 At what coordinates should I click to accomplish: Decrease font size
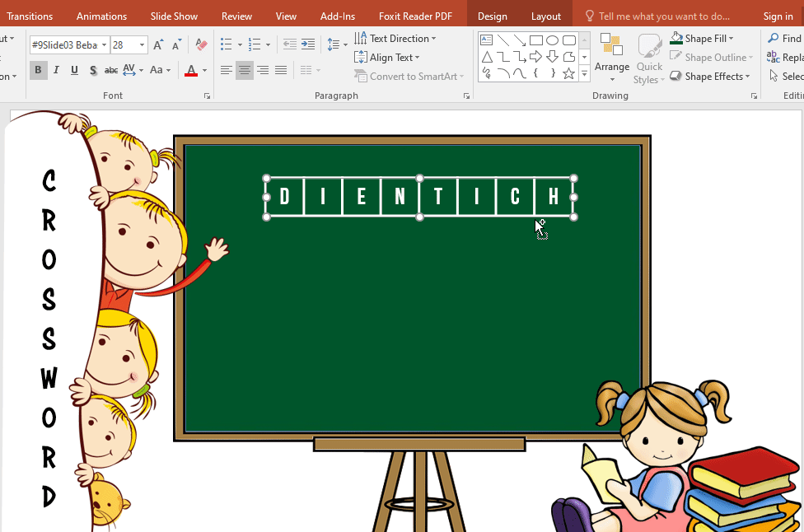pos(176,44)
